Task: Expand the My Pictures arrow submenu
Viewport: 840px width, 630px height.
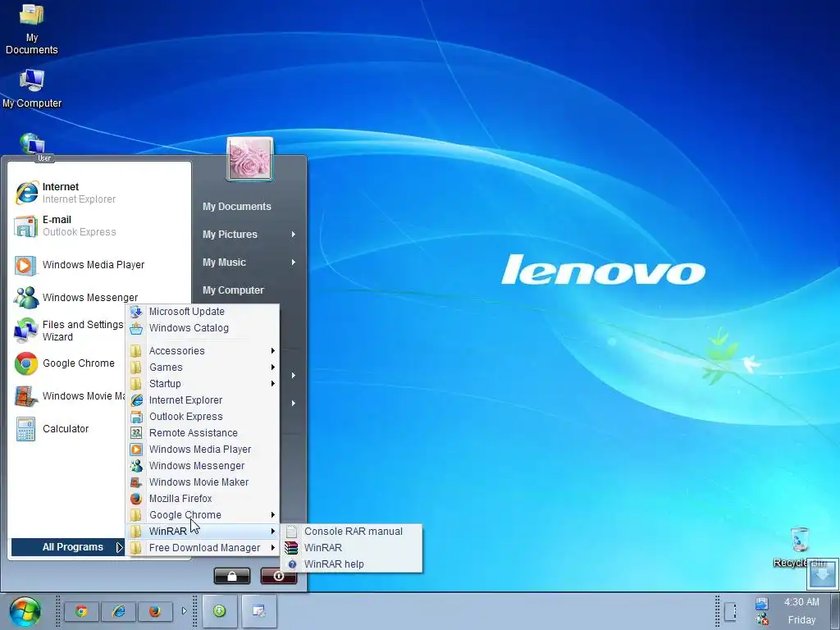Action: coord(294,234)
